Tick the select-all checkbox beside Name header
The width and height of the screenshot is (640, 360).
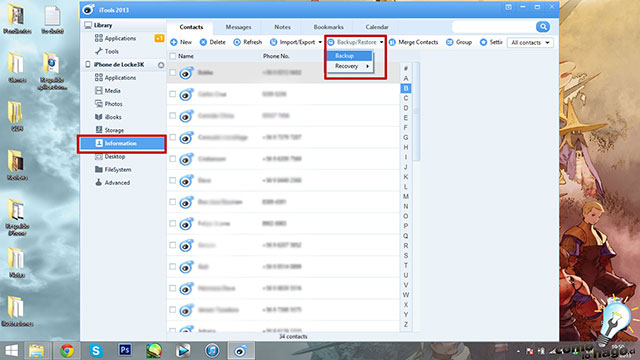[173, 56]
